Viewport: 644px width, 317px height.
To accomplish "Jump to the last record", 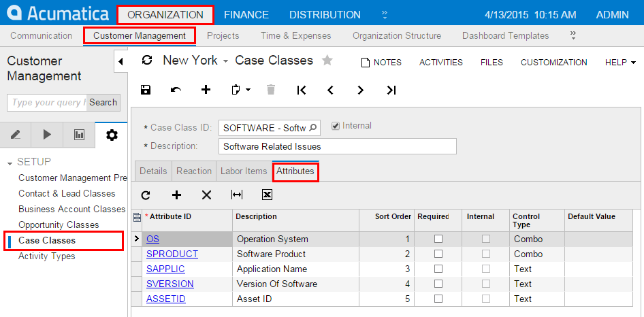I will [391, 90].
